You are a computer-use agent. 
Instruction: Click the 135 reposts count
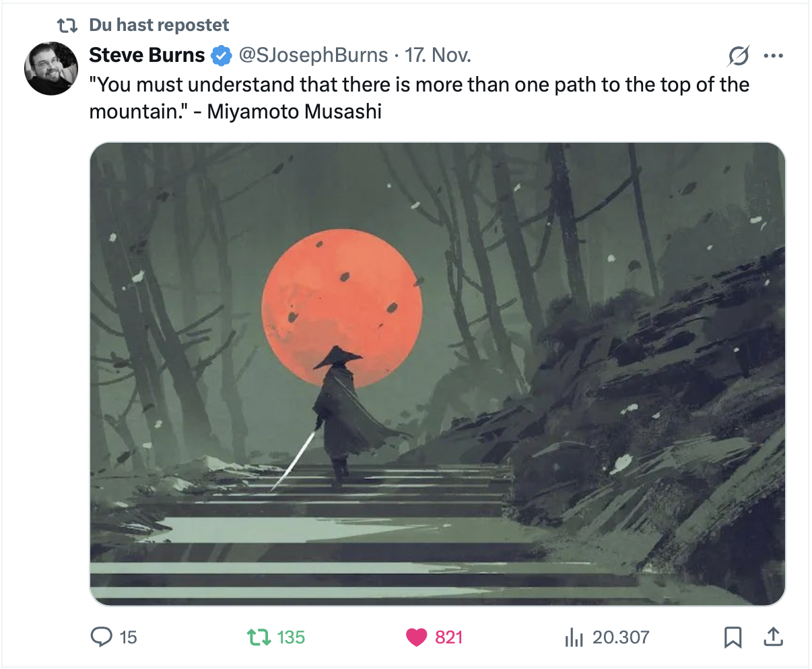291,637
